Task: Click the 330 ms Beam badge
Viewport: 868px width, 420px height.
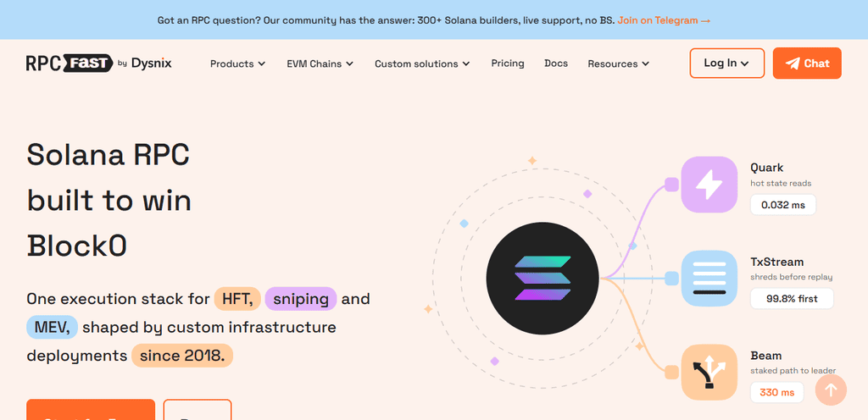Action: [776, 393]
